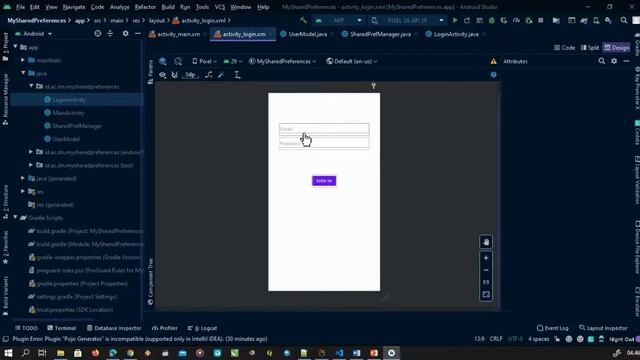This screenshot has height=360, width=640.
Task: Click the orientation for preview icon
Action: click(x=178, y=61)
